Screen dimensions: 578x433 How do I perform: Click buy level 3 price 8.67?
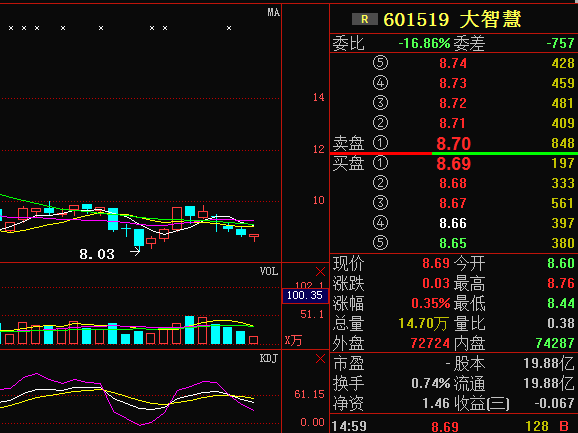tap(453, 203)
